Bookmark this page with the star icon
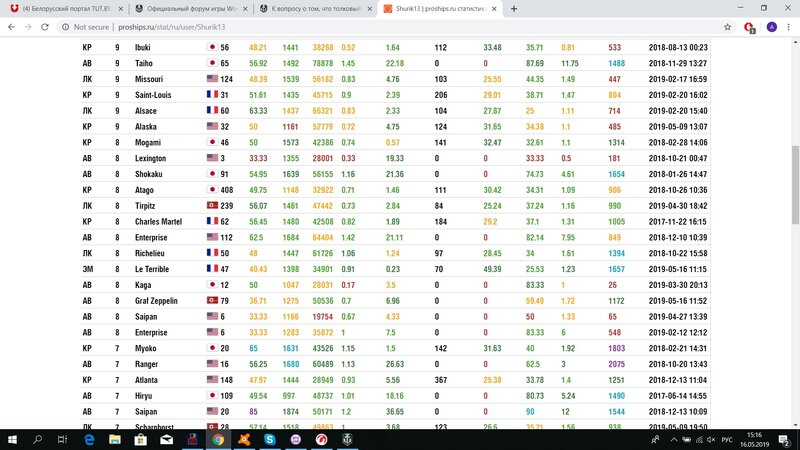 coord(728,27)
